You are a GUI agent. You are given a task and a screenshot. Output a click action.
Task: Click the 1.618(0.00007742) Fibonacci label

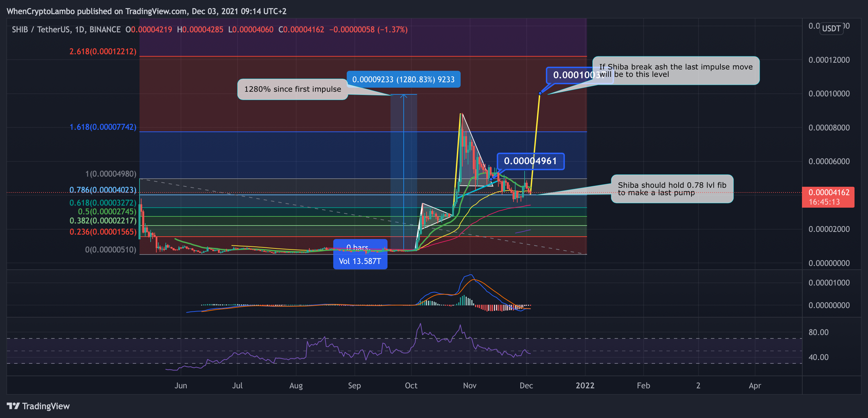103,127
